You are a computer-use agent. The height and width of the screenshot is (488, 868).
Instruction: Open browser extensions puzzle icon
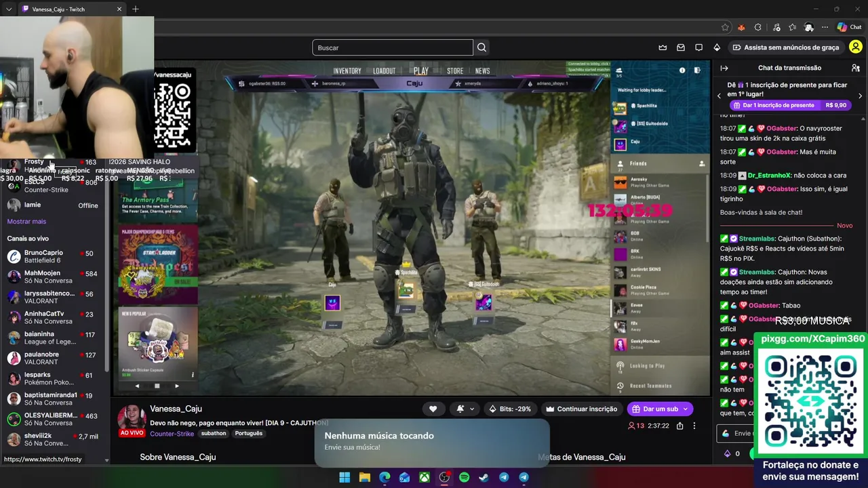tap(758, 27)
